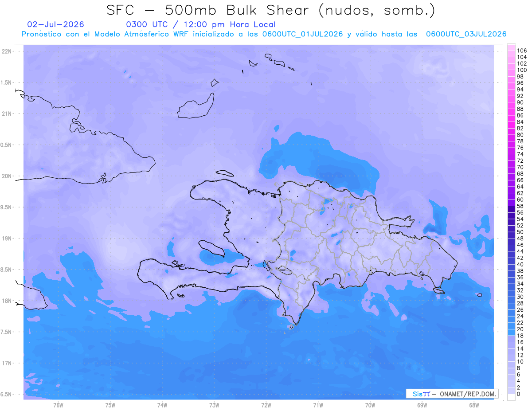
Task: Click the color bar value '90'
Action: [520, 102]
